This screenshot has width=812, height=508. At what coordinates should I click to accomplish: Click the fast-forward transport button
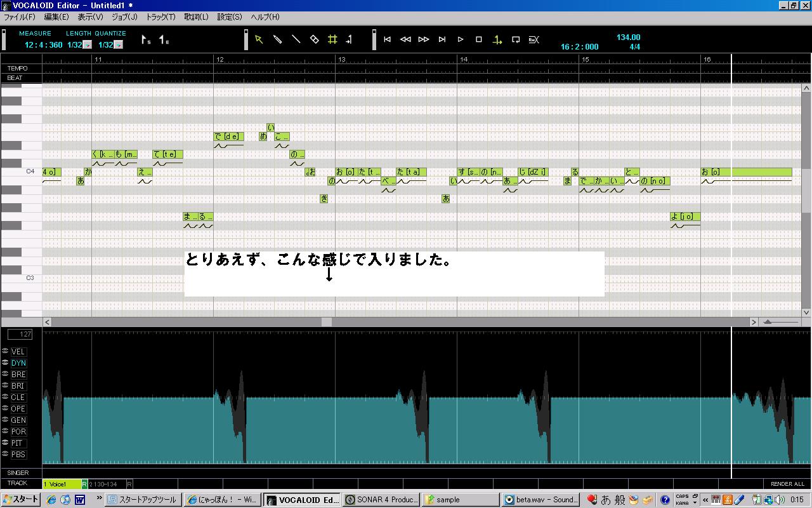[424, 39]
